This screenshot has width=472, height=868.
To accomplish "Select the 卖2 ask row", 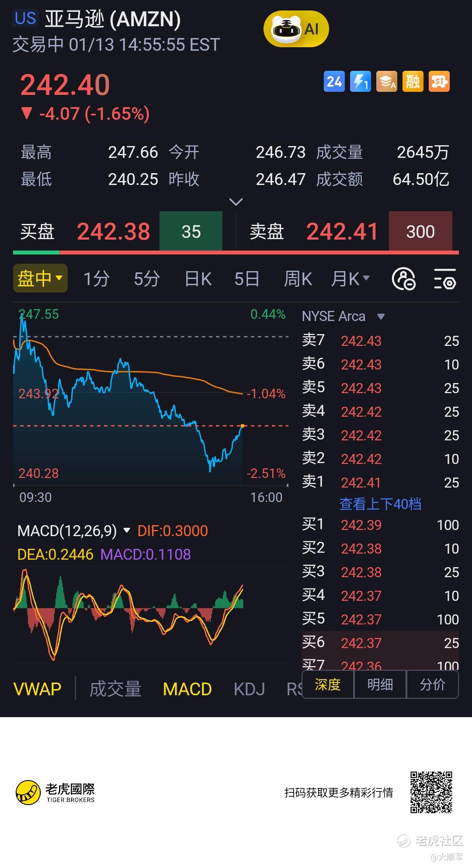I will (x=380, y=459).
